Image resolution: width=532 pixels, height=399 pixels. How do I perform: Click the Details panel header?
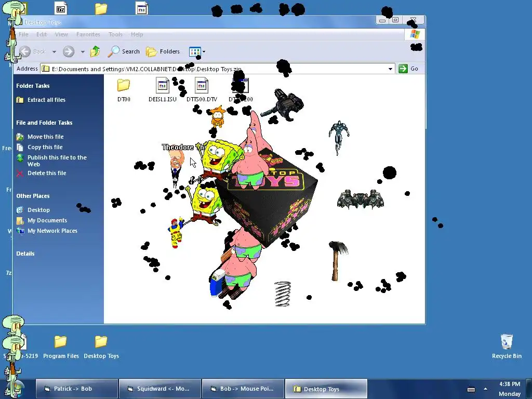click(x=25, y=254)
